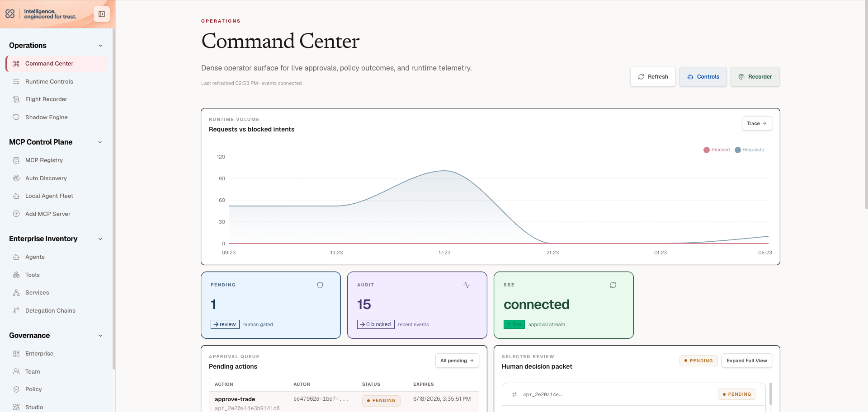Screen dimensions: 868x412
Task: Click the Trace button on chart
Action: pos(757,123)
